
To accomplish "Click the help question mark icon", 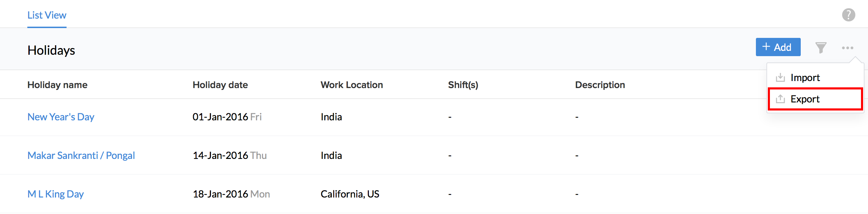I will (x=848, y=15).
